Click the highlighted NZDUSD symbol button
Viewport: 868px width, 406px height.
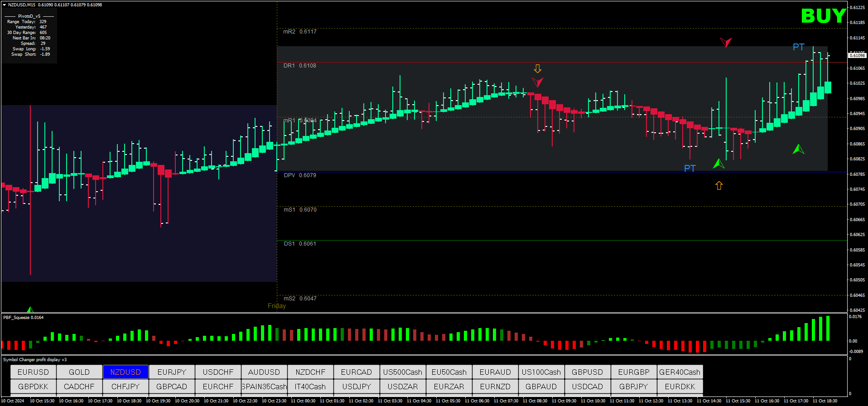tap(125, 372)
